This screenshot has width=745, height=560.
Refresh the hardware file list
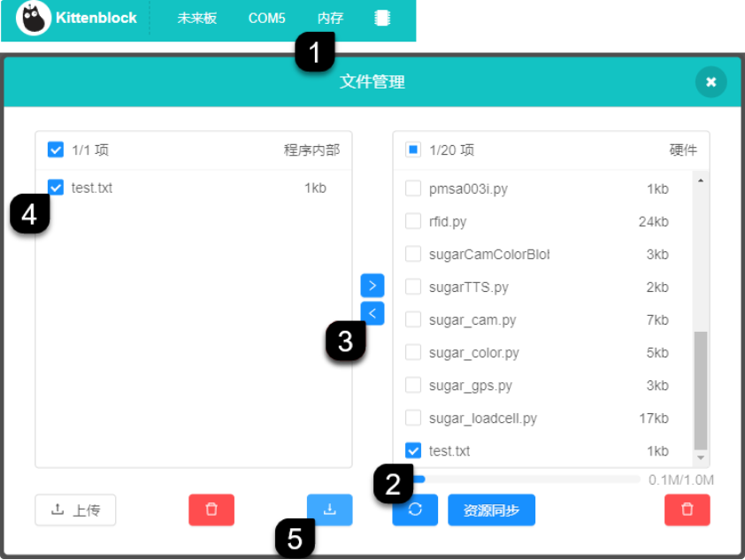tap(415, 510)
